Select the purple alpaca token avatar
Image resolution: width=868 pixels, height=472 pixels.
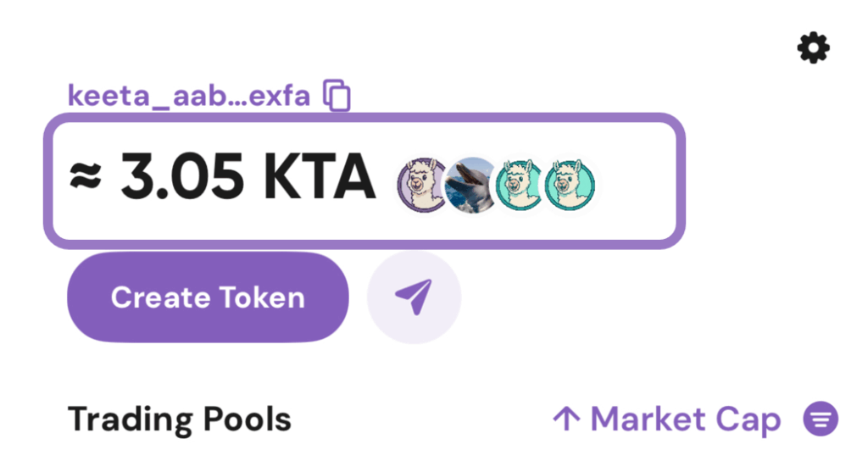tap(422, 185)
